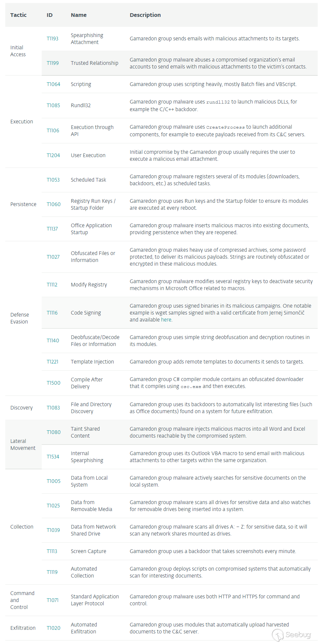Open the T1193 Spearphishing Attachment ID link
This screenshot has height=644, width=320.
tap(52, 39)
